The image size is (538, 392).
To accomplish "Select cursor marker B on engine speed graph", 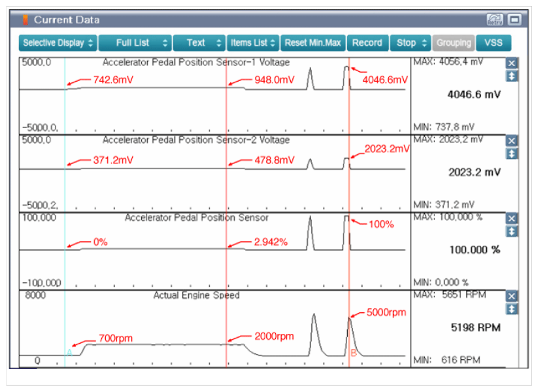I will coord(353,353).
